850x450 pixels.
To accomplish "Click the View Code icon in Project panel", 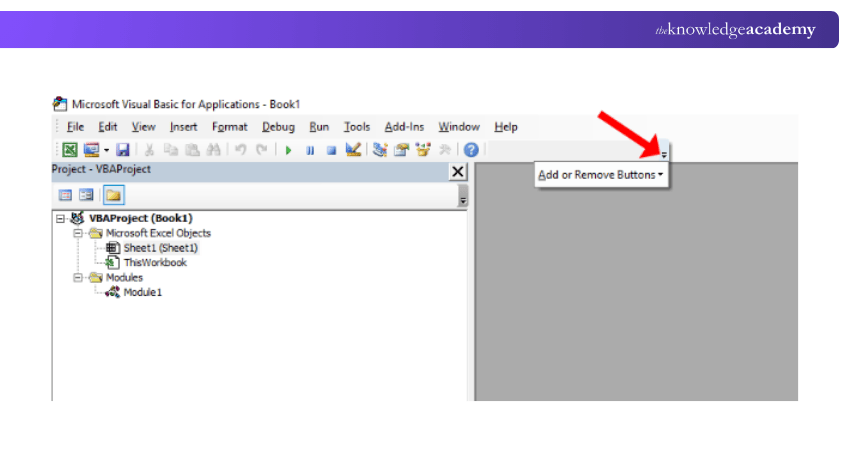I will pos(66,195).
